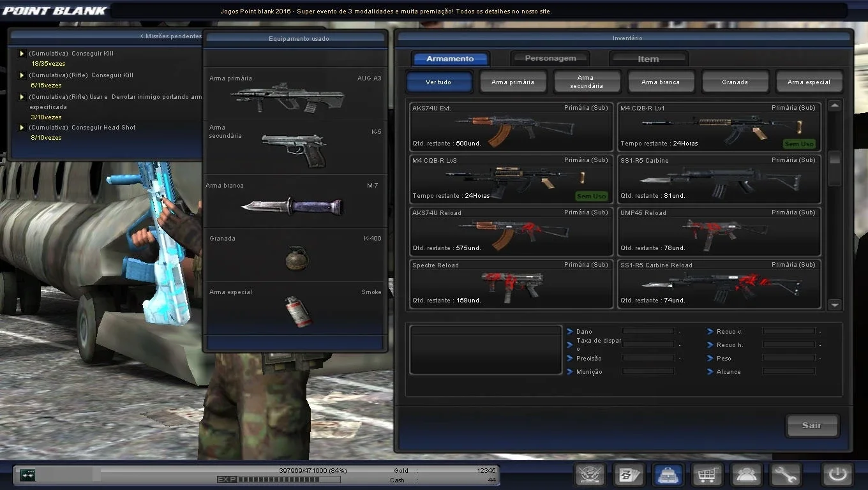Expand the first Conseguir Kill mission arrow
Image resolution: width=868 pixels, height=490 pixels.
click(22, 54)
